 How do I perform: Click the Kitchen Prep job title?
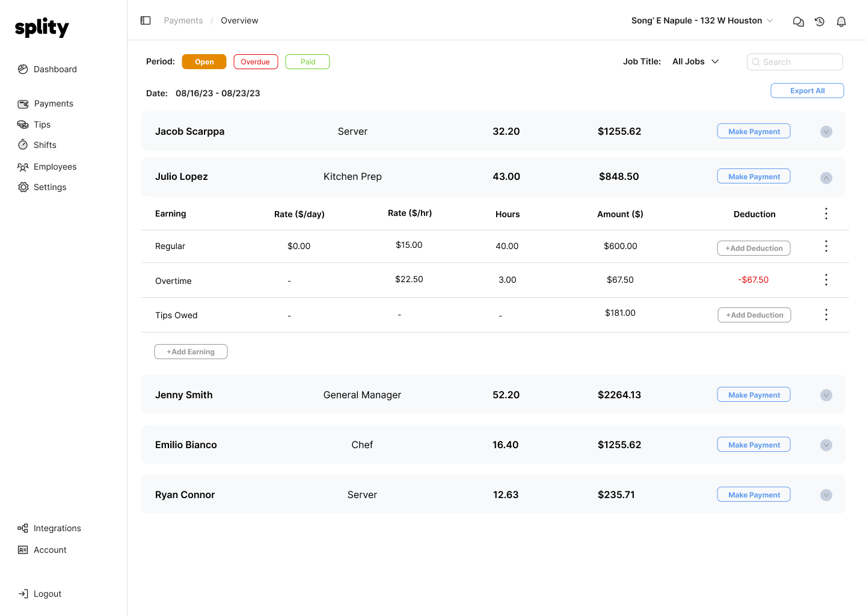pos(352,176)
